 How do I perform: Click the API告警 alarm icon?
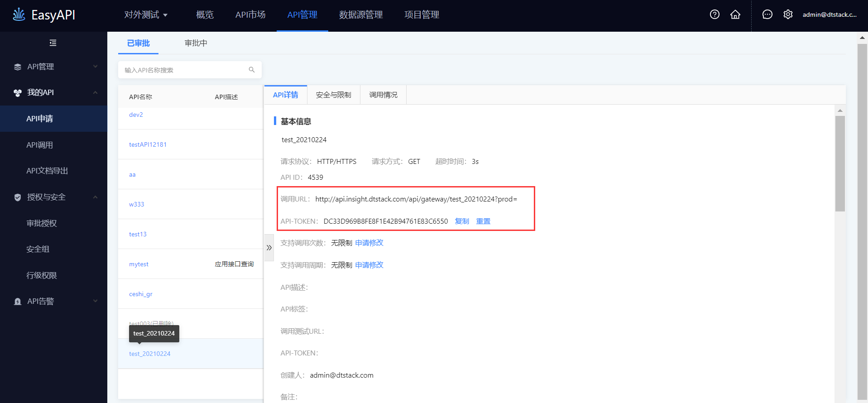[x=18, y=302]
